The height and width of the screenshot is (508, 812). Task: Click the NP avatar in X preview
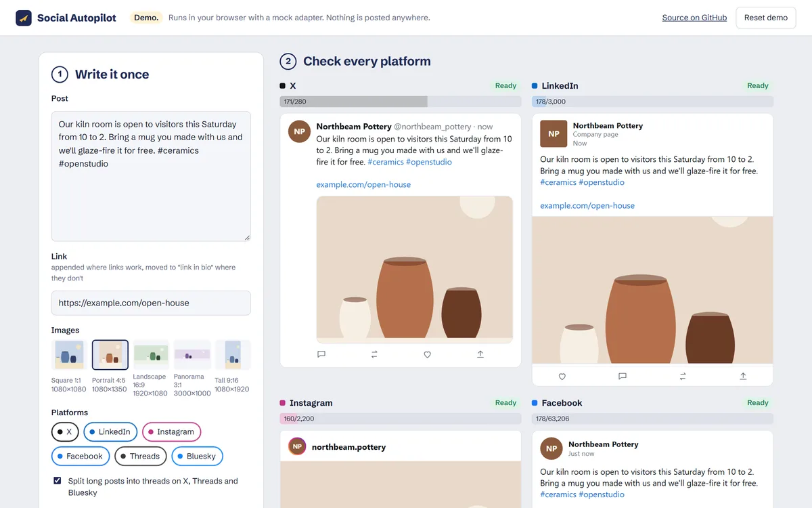click(x=299, y=131)
